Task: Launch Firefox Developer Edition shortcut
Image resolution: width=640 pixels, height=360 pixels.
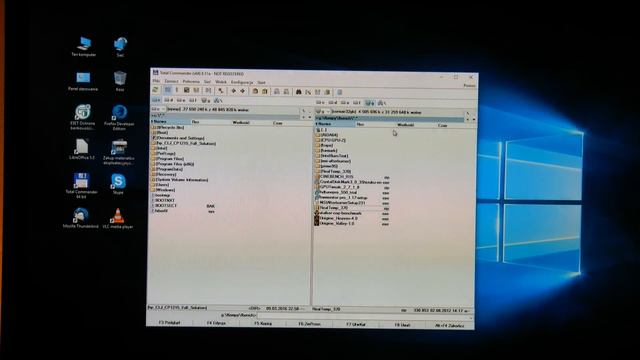Action: pyautogui.click(x=119, y=117)
